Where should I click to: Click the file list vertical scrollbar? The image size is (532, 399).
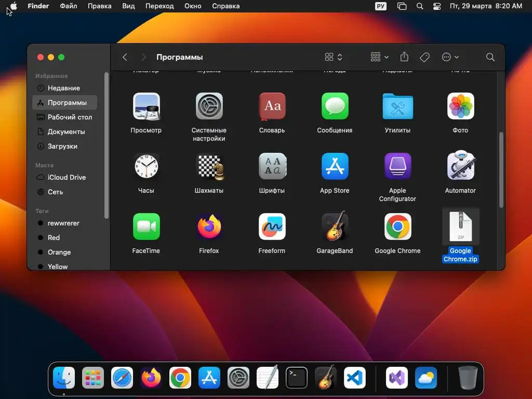tap(501, 170)
